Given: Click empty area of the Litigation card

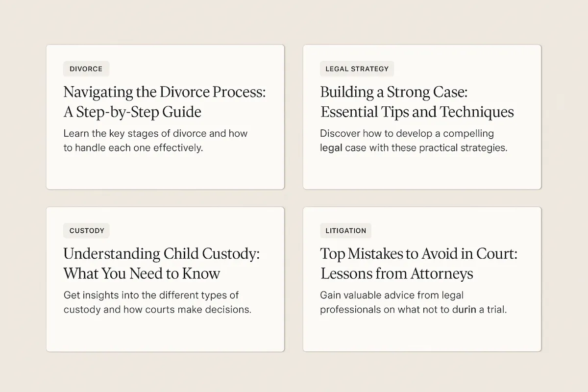Looking at the screenshot, I should (422, 334).
